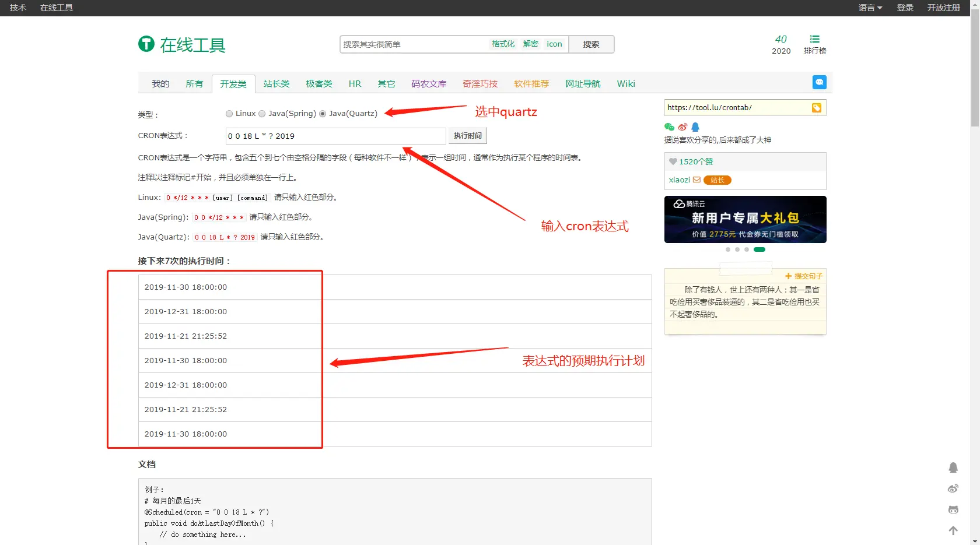Click the orange tag icon beside the URL

817,108
